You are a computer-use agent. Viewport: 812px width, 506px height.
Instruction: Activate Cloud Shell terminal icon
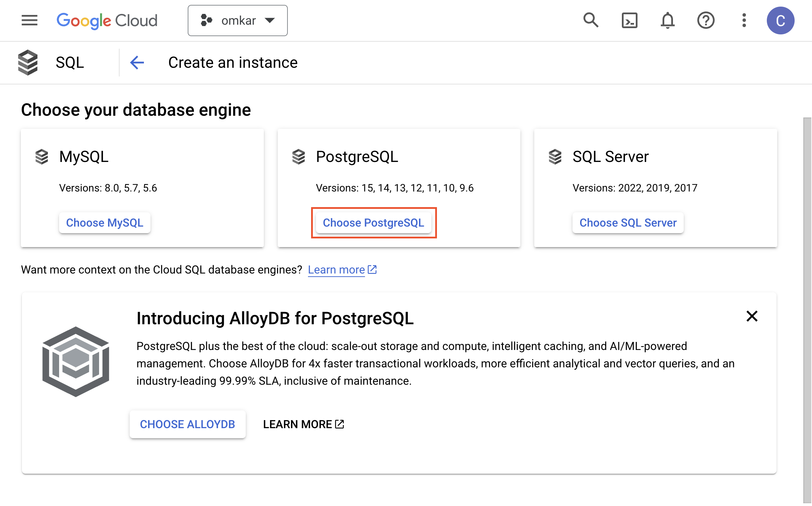click(629, 21)
